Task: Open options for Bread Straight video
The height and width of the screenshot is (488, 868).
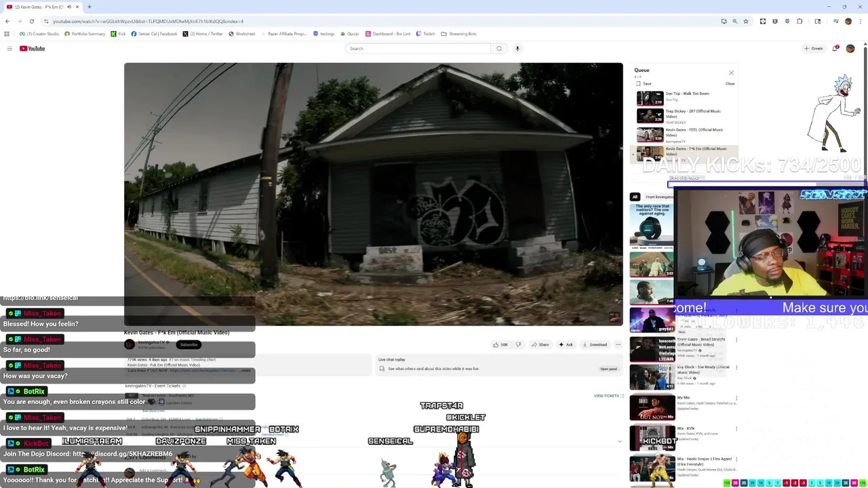Action: [736, 340]
